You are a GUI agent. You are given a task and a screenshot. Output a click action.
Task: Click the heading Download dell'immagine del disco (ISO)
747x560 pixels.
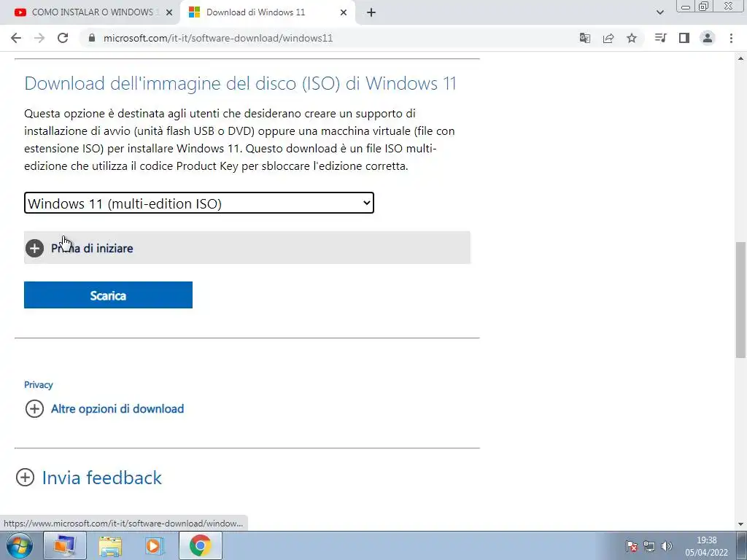pyautogui.click(x=241, y=83)
